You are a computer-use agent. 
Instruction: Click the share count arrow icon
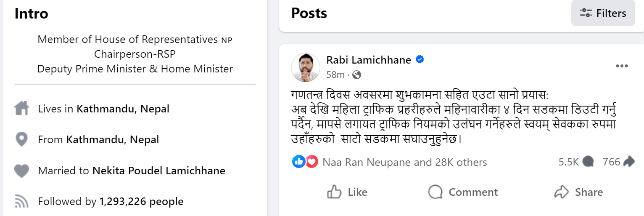pos(629,162)
